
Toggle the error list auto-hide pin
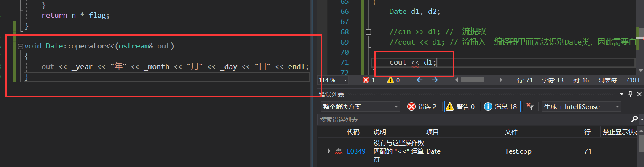coord(631,94)
